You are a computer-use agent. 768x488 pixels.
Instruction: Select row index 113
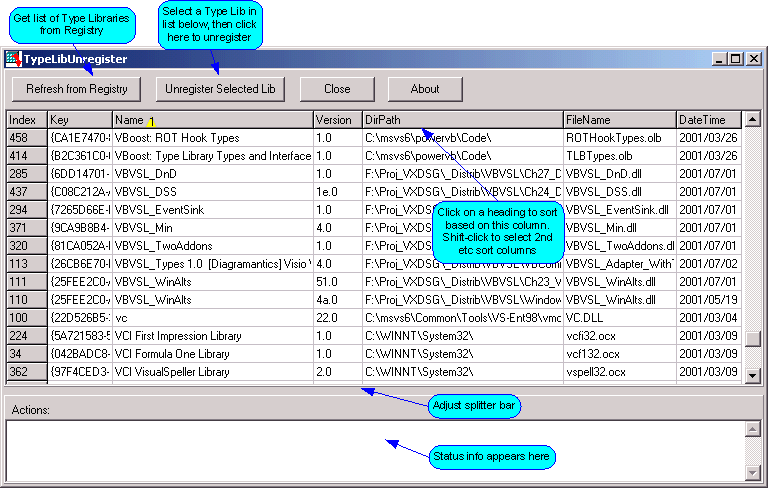click(x=27, y=264)
